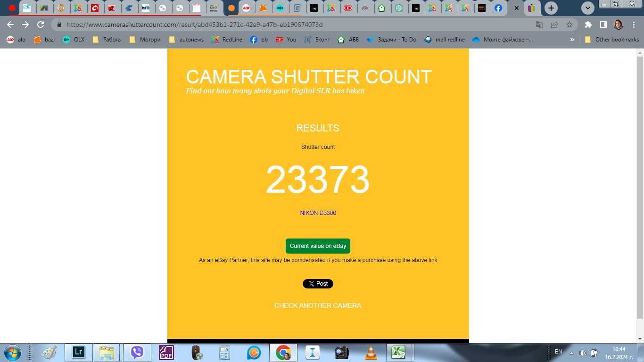
Task: Open the PDF application in taskbar
Action: click(166, 353)
